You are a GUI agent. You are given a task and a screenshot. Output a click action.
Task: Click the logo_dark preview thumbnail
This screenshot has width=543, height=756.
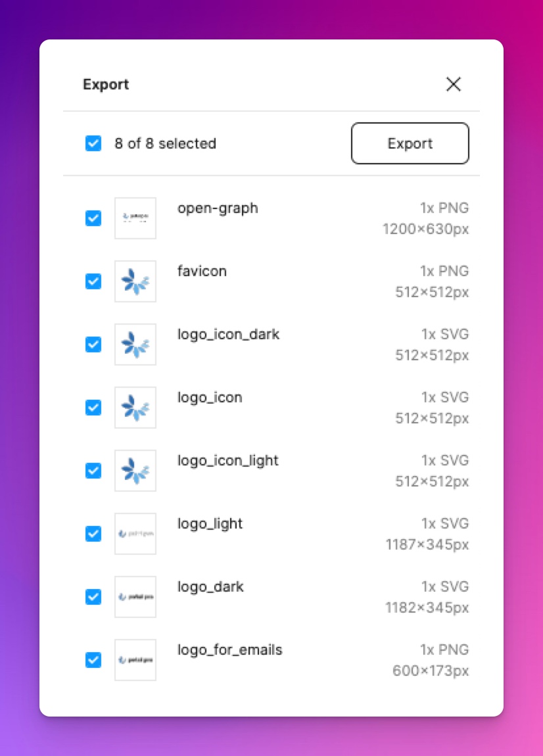click(x=135, y=597)
